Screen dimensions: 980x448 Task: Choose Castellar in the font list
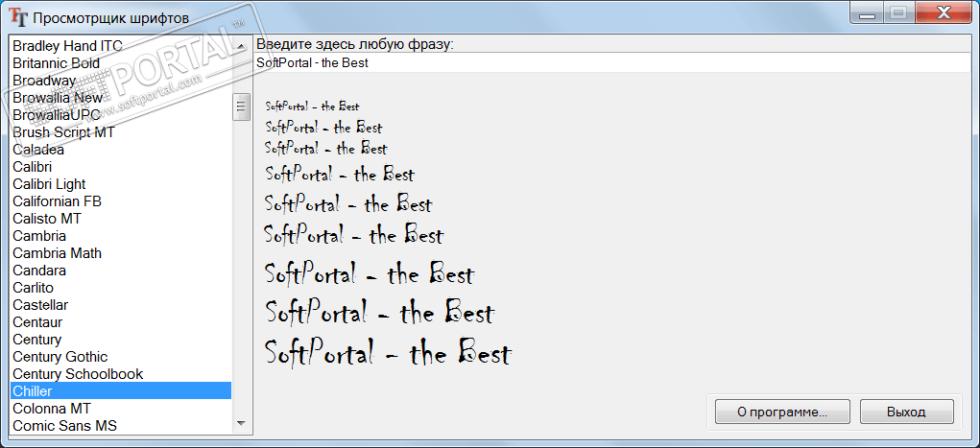[121, 305]
